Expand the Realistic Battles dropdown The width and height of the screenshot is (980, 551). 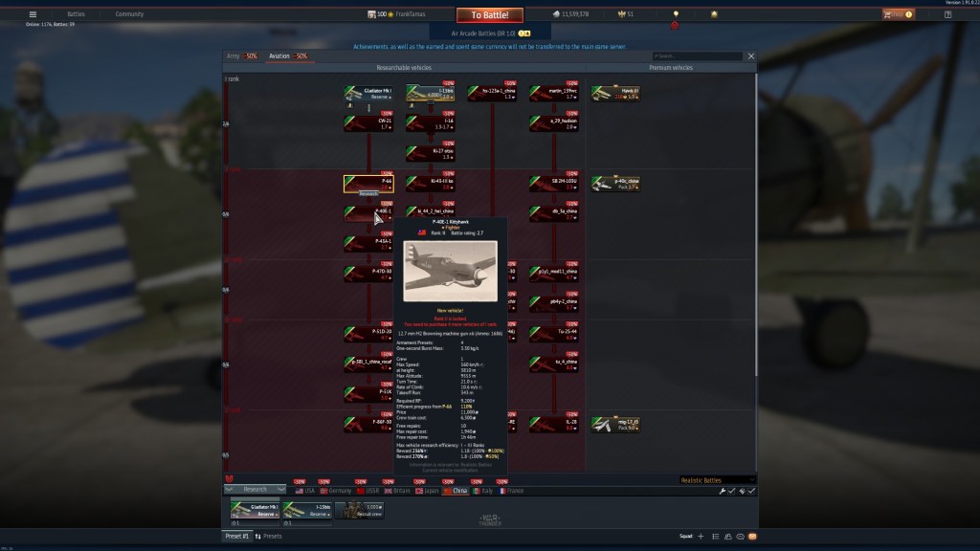pyautogui.click(x=717, y=479)
